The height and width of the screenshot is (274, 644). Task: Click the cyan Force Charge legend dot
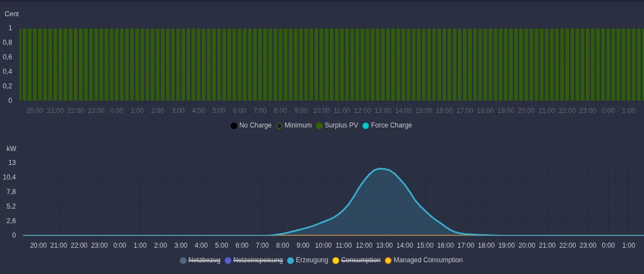point(366,126)
